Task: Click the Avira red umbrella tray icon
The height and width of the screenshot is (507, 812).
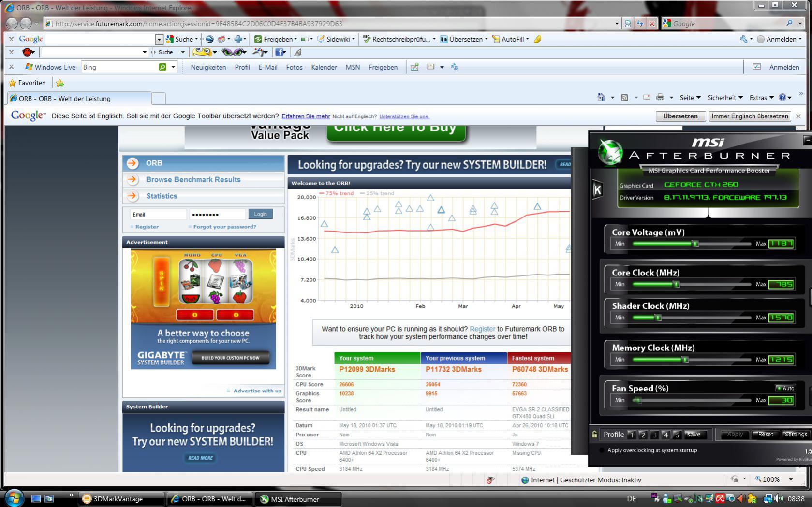Action: (720, 499)
